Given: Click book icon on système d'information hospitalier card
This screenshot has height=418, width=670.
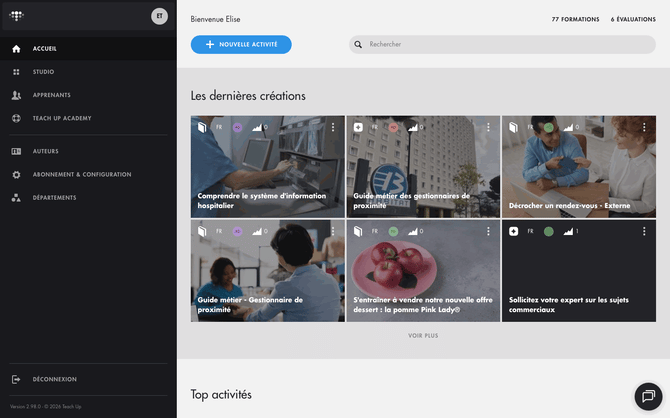Looking at the screenshot, I should pyautogui.click(x=202, y=127).
